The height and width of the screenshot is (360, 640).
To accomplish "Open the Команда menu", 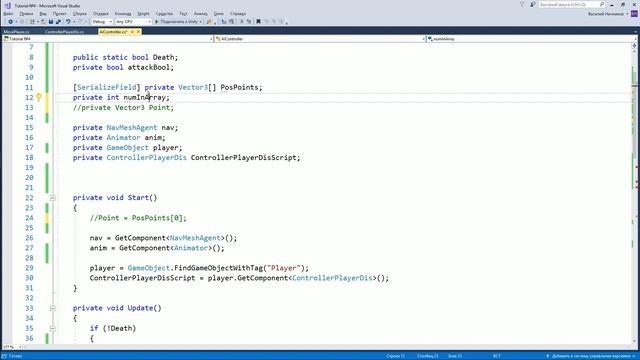I will pyautogui.click(x=123, y=13).
